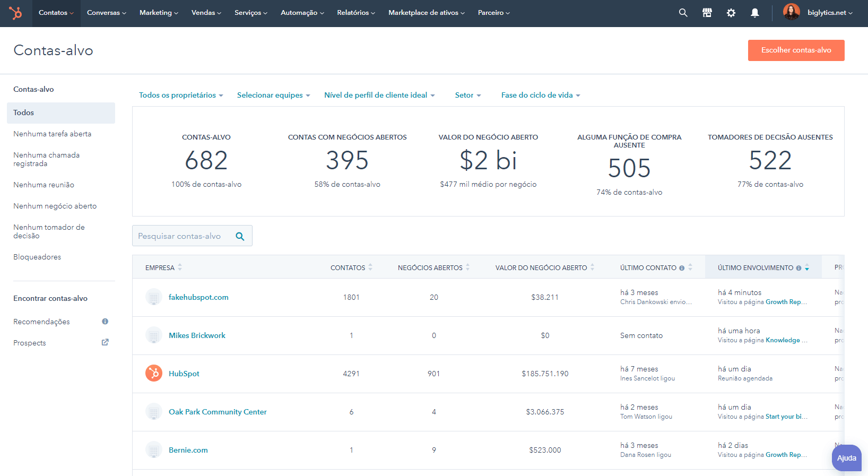Viewport: 868px width, 476px height.
Task: Click the Pesquisar contas-alvo search field
Action: (183, 236)
